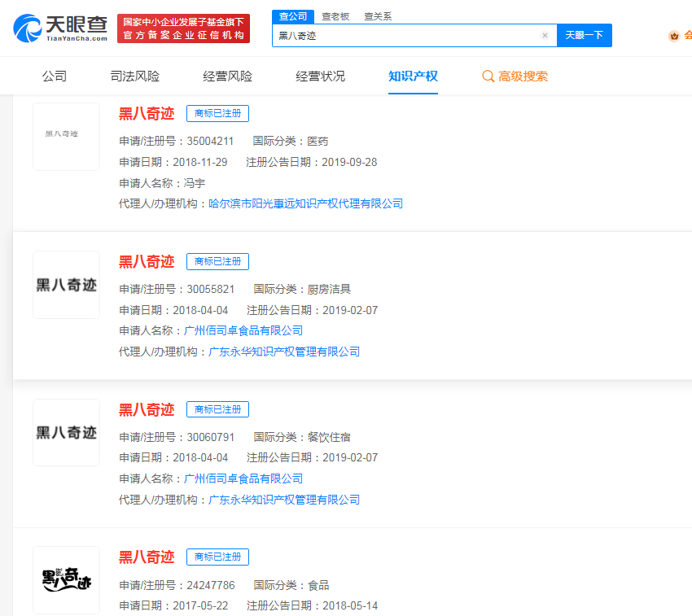Click the 国际分类:医药 text

pos(291,142)
